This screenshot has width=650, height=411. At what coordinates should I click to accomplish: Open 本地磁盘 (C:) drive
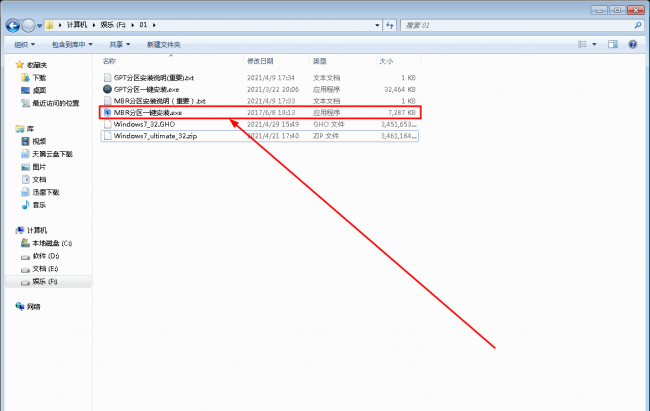[x=52, y=243]
